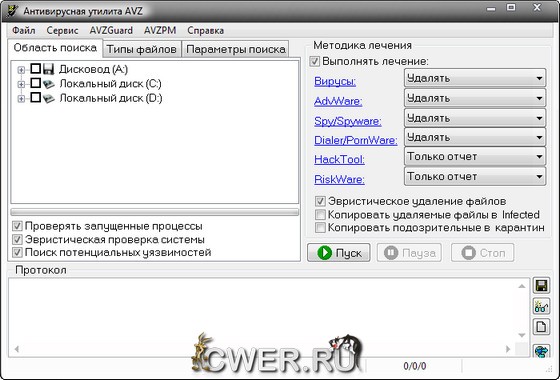Click the protocol horizontal scroll left arrow
Viewport: 560px width, 380px height.
pos(16,349)
